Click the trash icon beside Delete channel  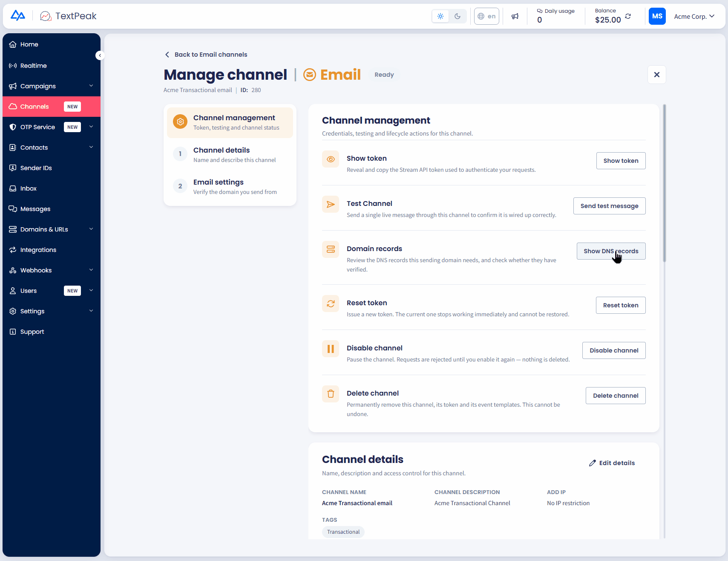331,394
